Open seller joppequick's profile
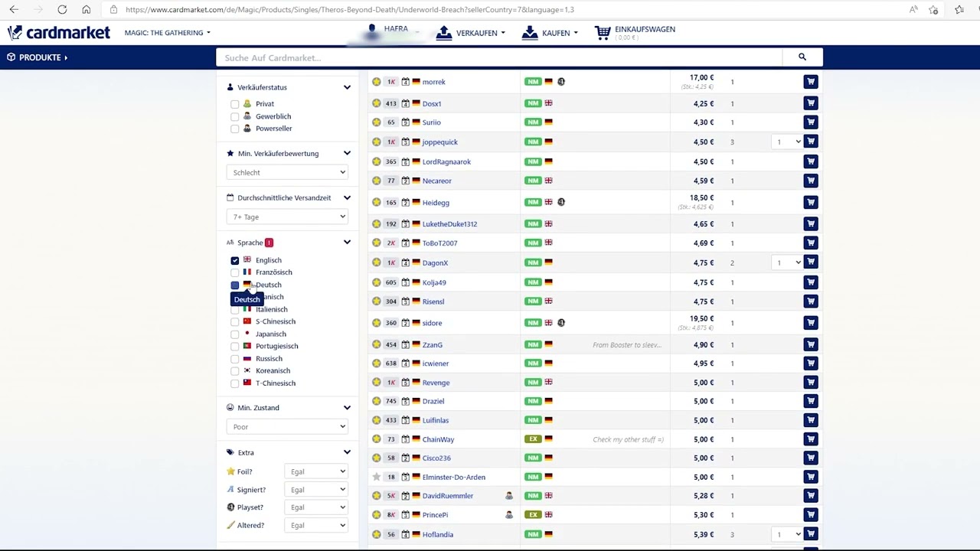The height and width of the screenshot is (551, 980). pos(440,142)
